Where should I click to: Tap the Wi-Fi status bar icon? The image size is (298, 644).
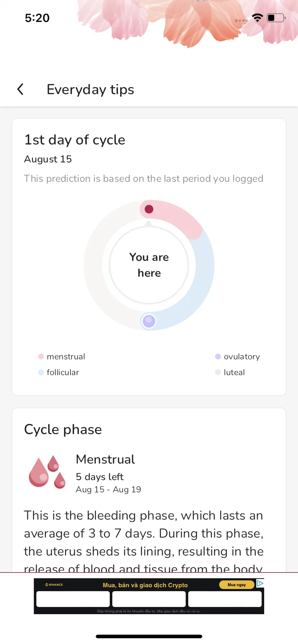pos(257,18)
